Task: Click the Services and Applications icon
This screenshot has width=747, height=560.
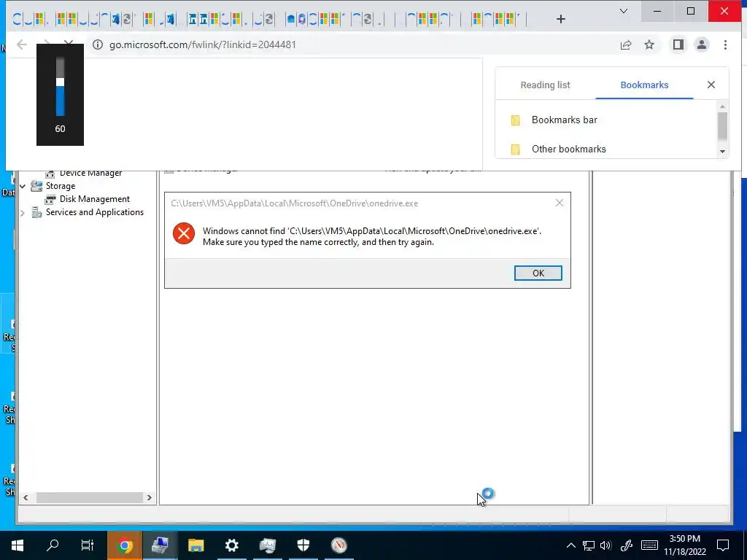Action: click(x=36, y=212)
